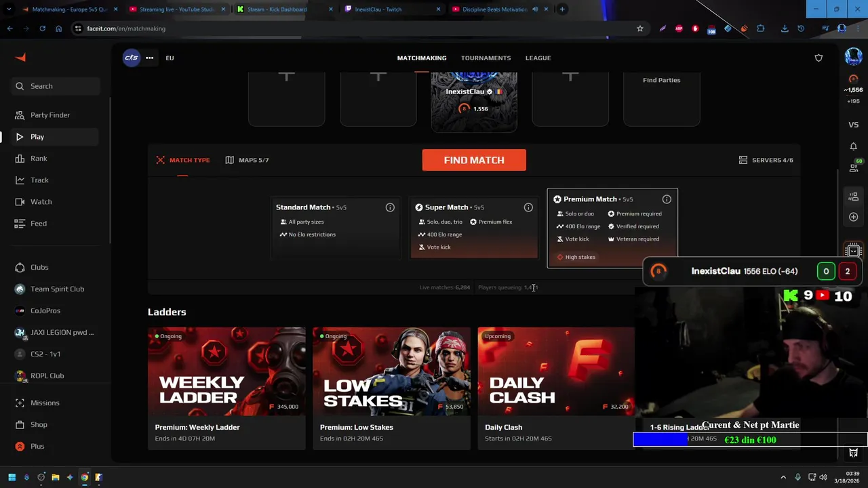The height and width of the screenshot is (488, 868).
Task: Reload the page
Action: coord(42,28)
